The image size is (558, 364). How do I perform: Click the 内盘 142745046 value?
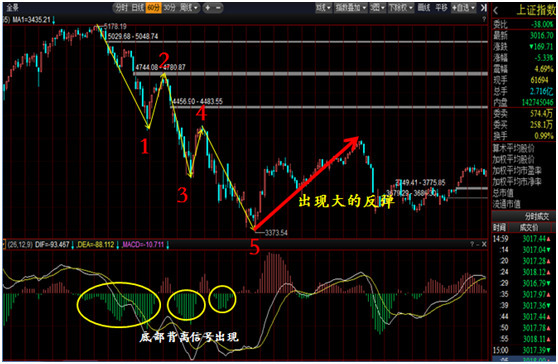pos(538,102)
